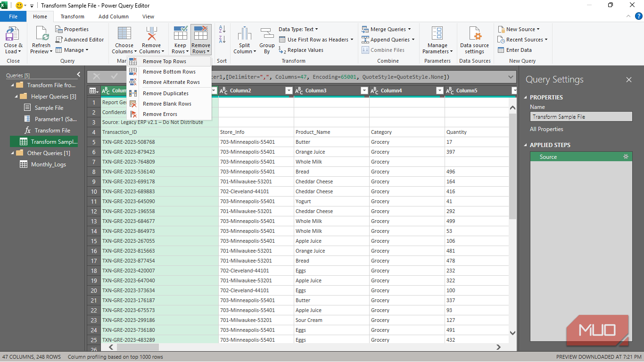Viewport: 644px width, 362px height.
Task: Expand the formula bar with the chevron
Action: 511,77
